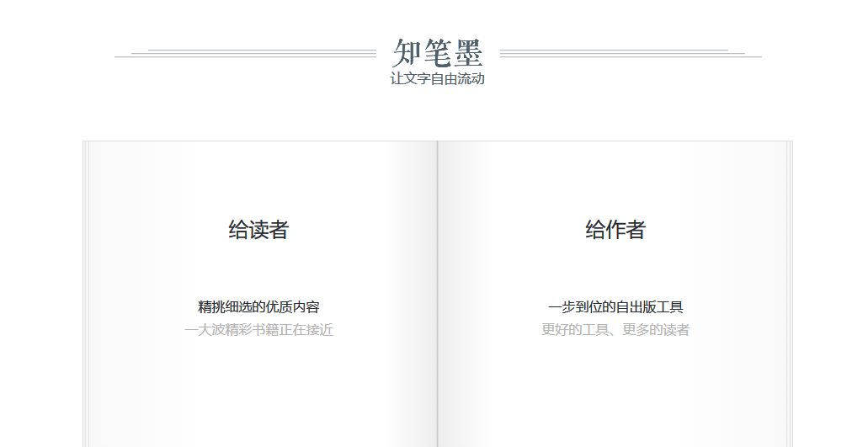The height and width of the screenshot is (447, 868).
Task: Select the text 精挑细选的优质内容
Action: tap(258, 307)
